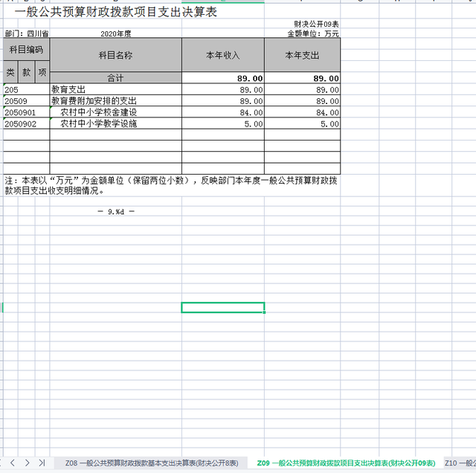Click the 2020年度 cell
The height and width of the screenshot is (473, 476).
pos(115,33)
